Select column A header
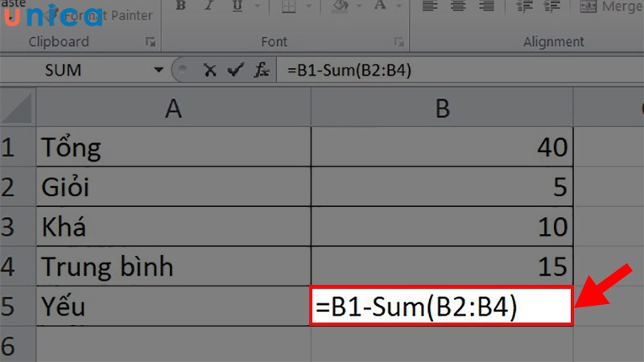The width and height of the screenshot is (644, 362). pos(173,108)
